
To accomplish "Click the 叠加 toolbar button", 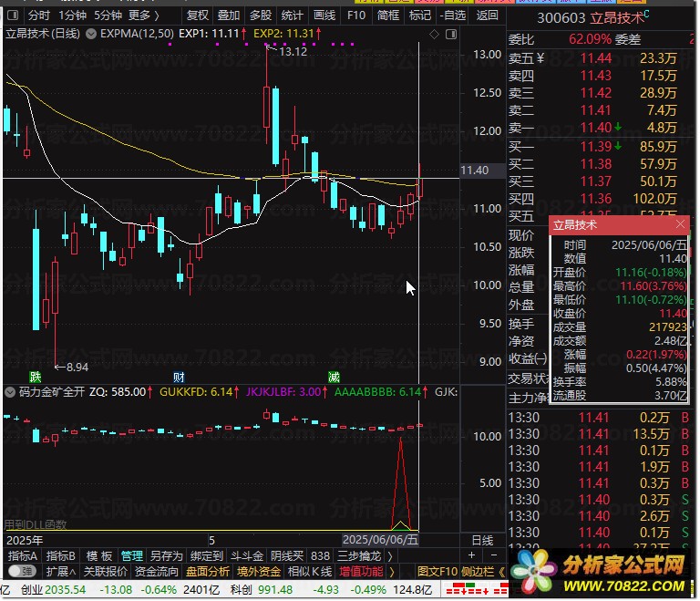I will click(229, 16).
